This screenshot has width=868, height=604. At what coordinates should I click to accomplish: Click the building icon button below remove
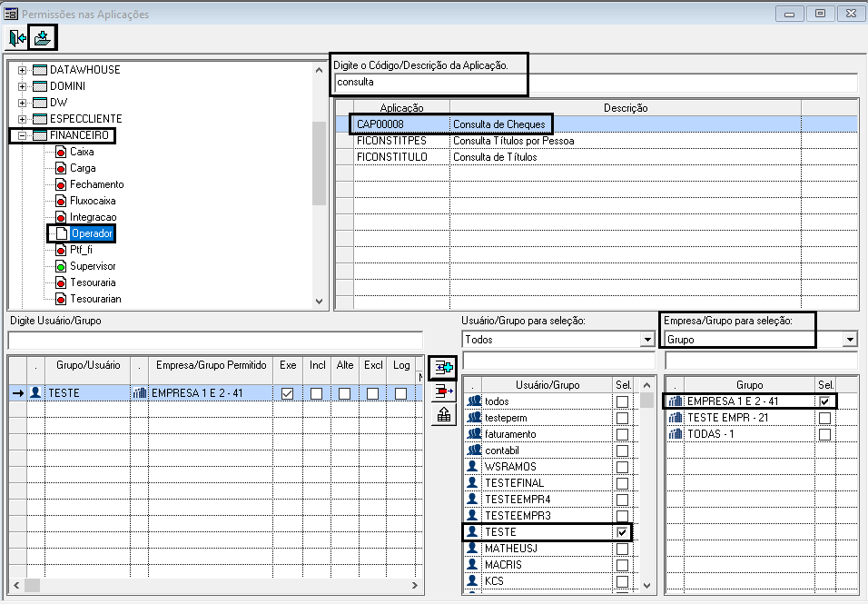tap(443, 415)
